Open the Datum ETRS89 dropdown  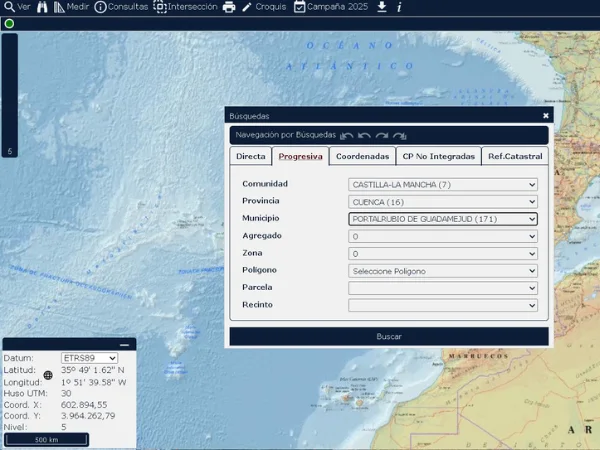pyautogui.click(x=89, y=358)
